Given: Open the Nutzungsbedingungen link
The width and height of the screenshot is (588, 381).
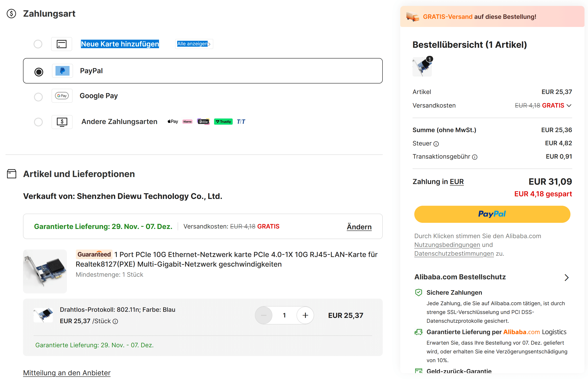Looking at the screenshot, I should (447, 245).
